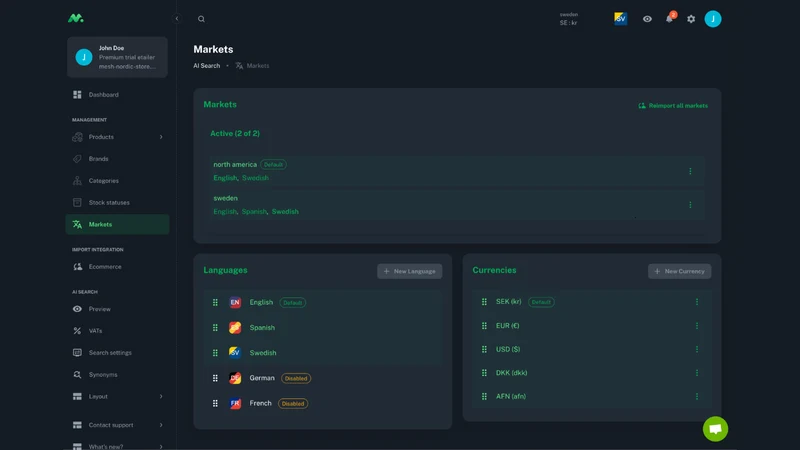Screen dimensions: 800x450
Task: Grab the drag handle for SEK currency
Action: (484, 302)
